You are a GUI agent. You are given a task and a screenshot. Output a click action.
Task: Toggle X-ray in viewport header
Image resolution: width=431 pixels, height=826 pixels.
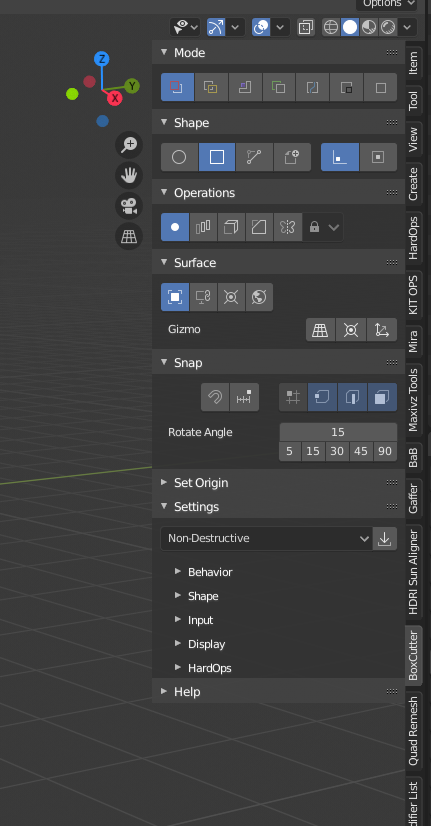pyautogui.click(x=305, y=27)
